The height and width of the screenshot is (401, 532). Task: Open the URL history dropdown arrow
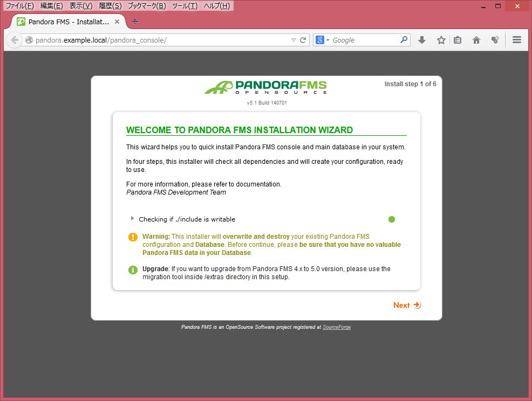pos(294,40)
